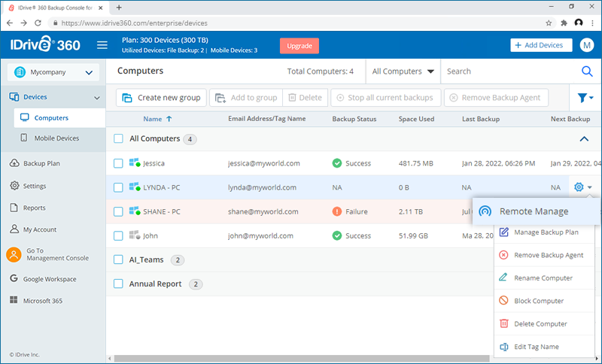Open a new browser tab
The width and height of the screenshot is (602, 364).
[119, 8]
